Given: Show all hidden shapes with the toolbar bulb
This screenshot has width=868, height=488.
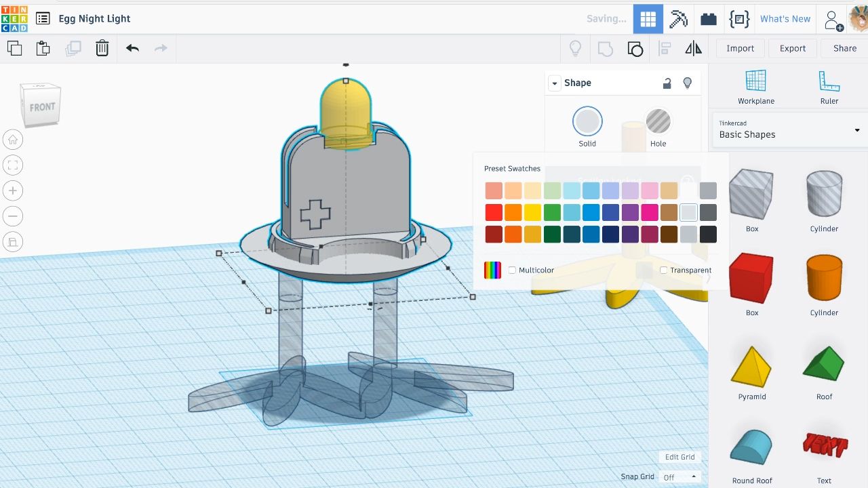Looking at the screenshot, I should pos(575,48).
